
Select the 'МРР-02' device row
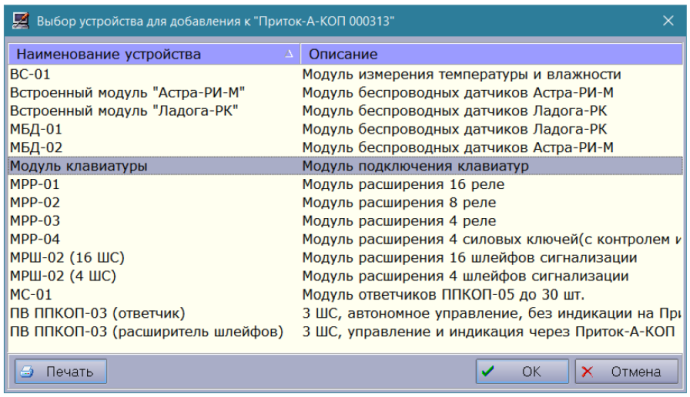(345, 202)
